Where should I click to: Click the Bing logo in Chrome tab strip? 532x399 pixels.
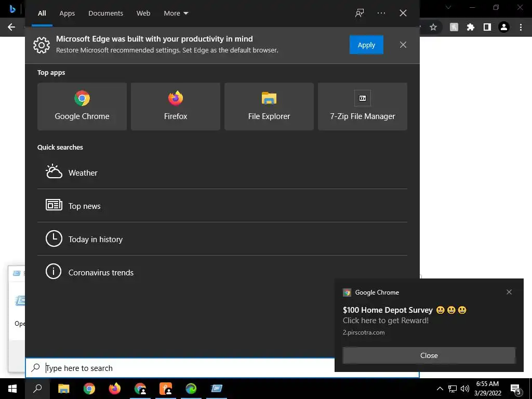12,9
